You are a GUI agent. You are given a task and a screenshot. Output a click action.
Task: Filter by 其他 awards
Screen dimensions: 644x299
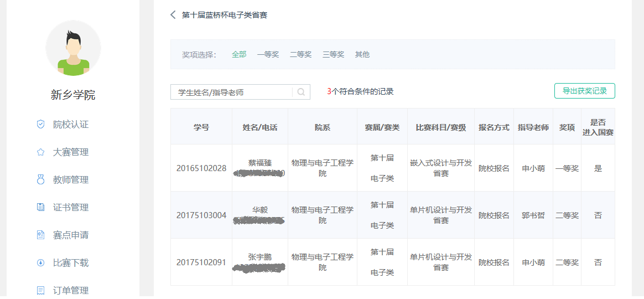[362, 54]
